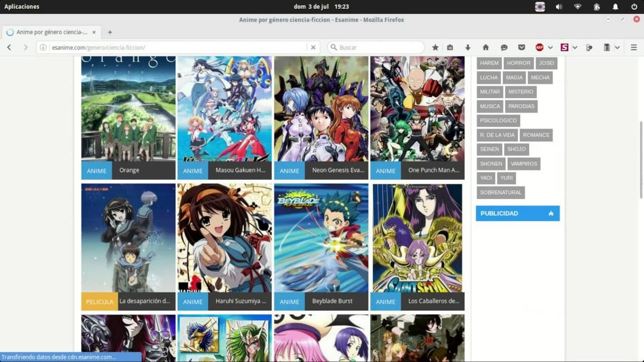The width and height of the screenshot is (644, 362).
Task: Open the volume control in the system tray
Action: pyautogui.click(x=559, y=7)
